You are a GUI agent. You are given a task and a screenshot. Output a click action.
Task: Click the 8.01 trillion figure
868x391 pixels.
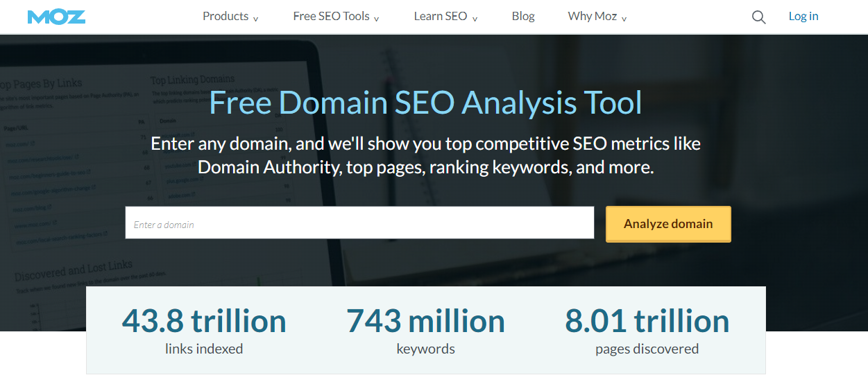(x=647, y=321)
